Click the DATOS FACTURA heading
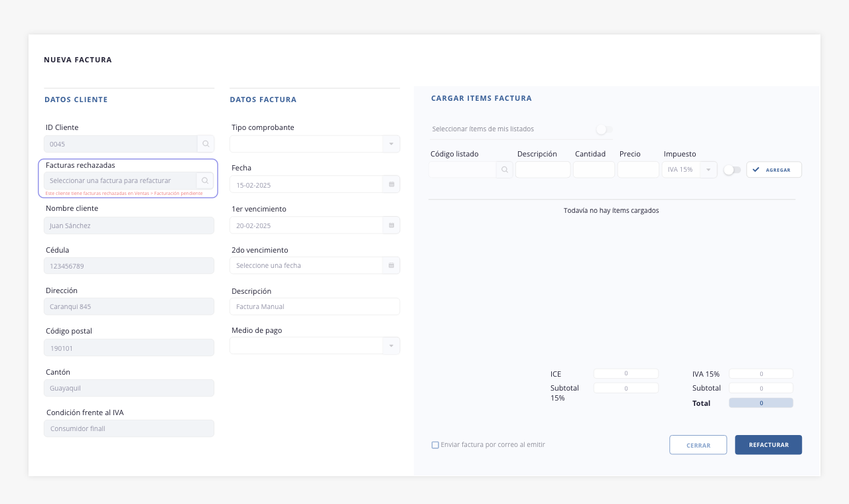849x504 pixels. pos(263,99)
